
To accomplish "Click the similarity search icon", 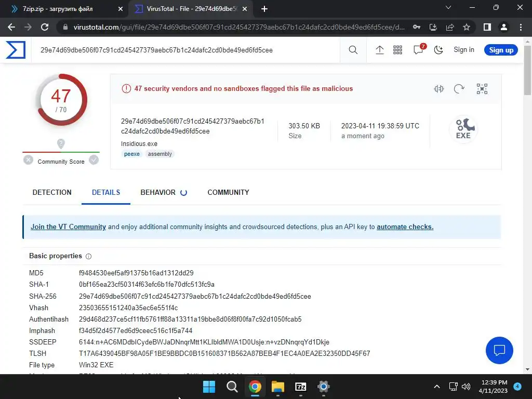I will tap(438, 89).
